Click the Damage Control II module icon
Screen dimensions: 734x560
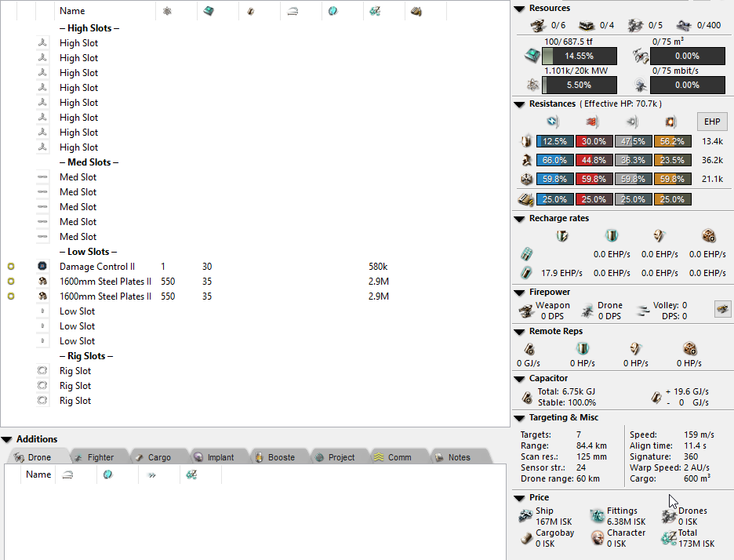coord(42,267)
